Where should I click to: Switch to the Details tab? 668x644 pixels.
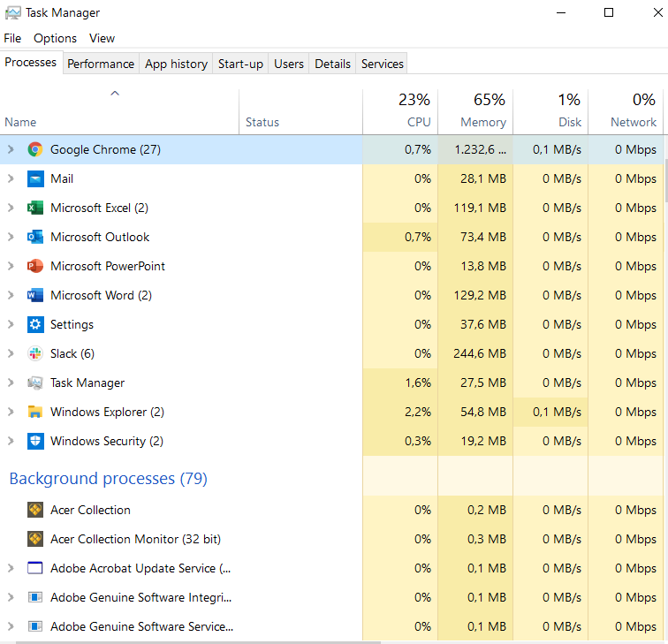(333, 64)
